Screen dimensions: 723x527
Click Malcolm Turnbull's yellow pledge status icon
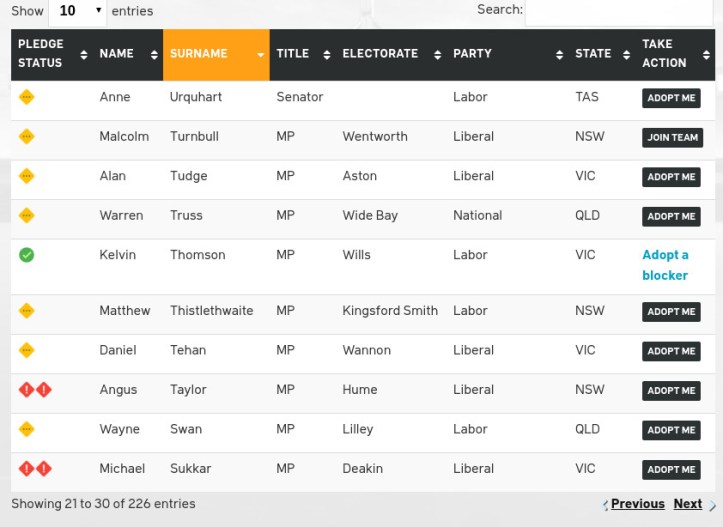pos(27,136)
